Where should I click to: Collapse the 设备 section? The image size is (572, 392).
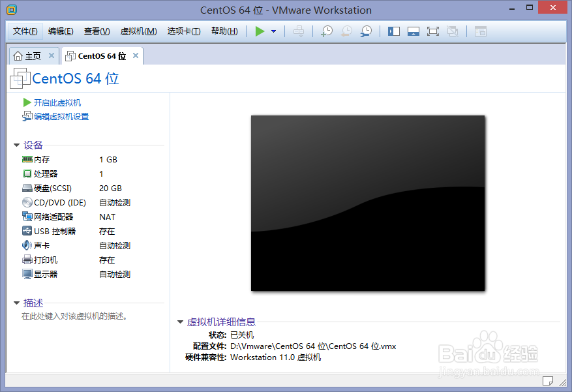16,145
